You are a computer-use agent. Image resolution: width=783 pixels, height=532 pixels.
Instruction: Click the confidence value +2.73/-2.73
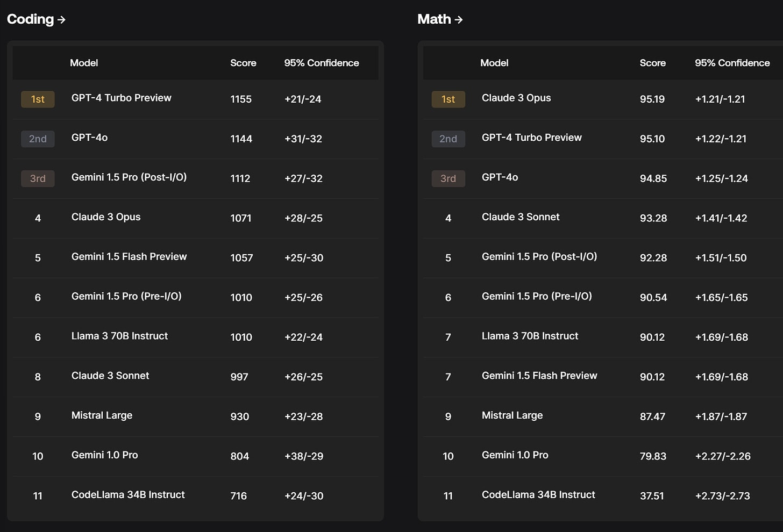coord(722,497)
